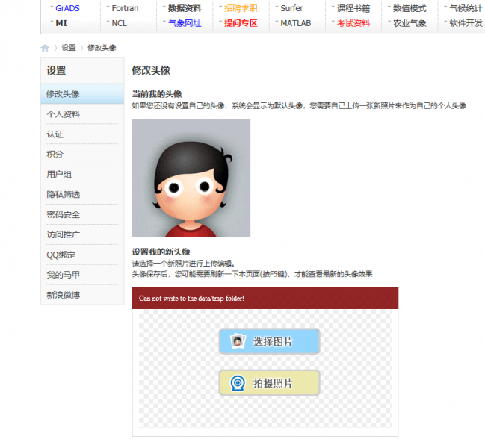Open the Surfer section link

(x=291, y=8)
